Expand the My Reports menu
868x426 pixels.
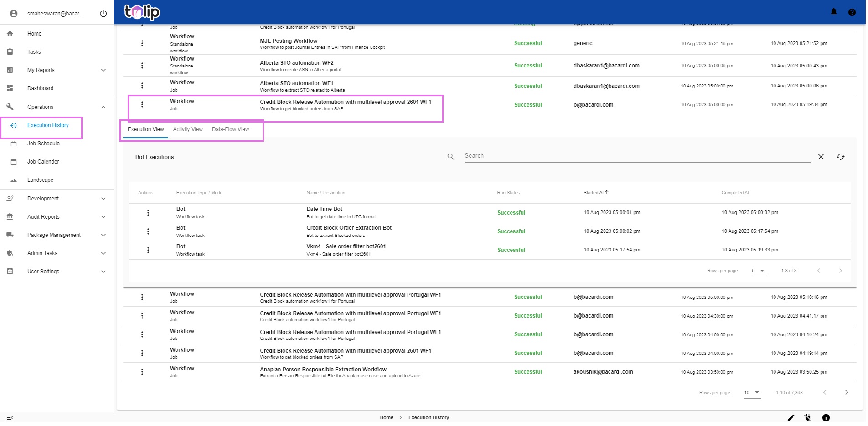point(103,70)
